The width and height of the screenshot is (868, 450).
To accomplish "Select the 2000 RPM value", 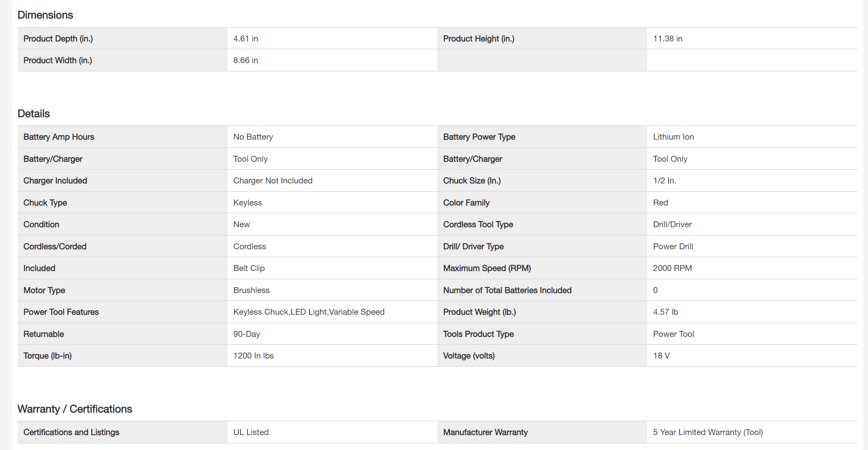I will coord(672,268).
